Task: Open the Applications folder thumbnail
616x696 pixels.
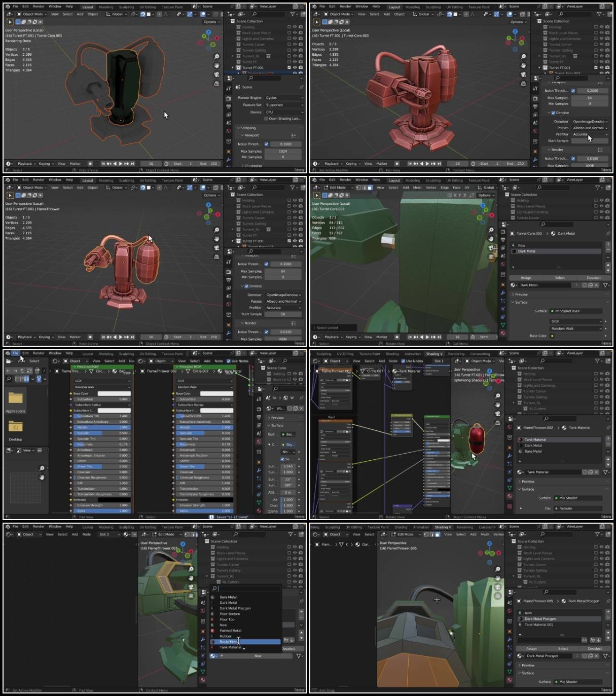Action: [15, 401]
